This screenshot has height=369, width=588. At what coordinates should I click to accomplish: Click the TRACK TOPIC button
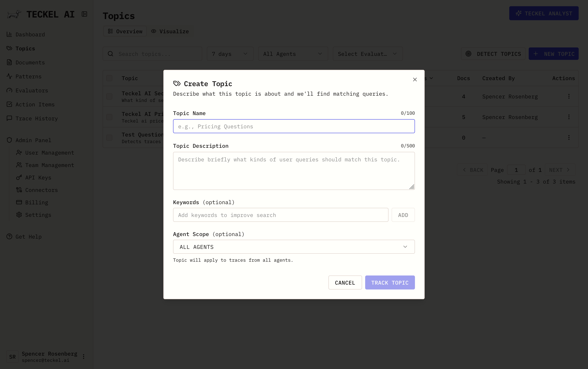tap(389, 282)
